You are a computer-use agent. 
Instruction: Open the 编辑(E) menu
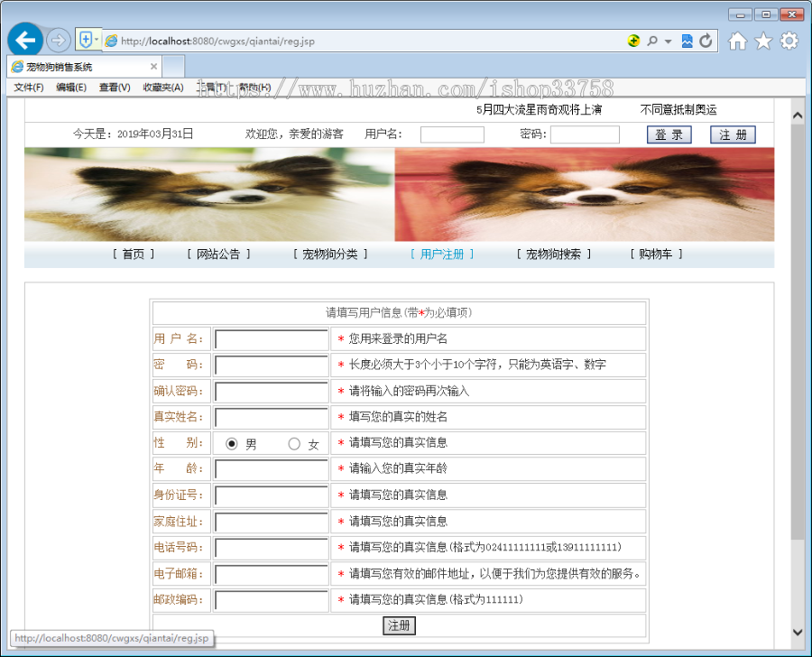(71, 87)
